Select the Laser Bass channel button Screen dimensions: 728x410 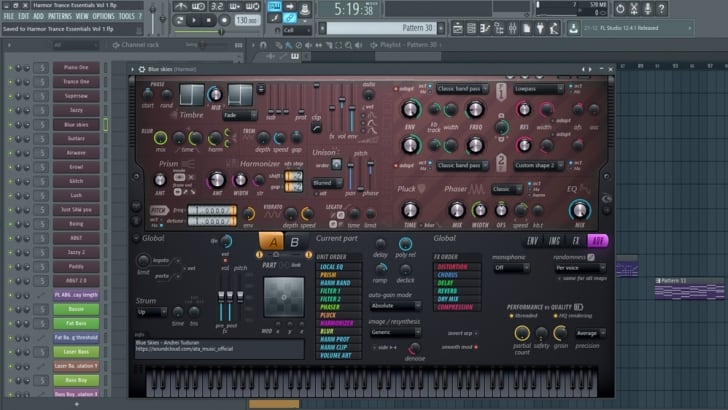(76, 352)
